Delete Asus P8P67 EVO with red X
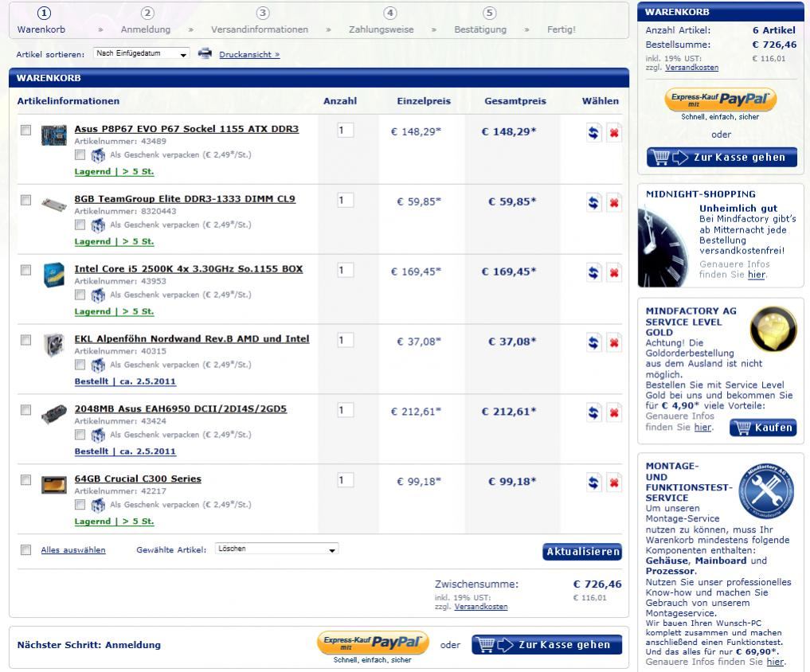This screenshot has height=672, width=810. click(614, 133)
